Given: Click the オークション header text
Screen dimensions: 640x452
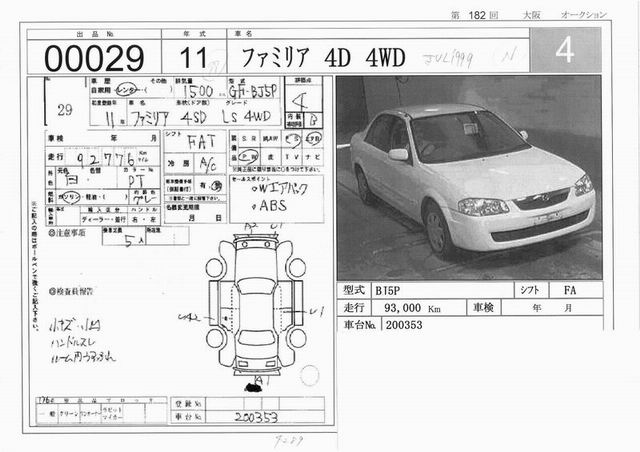Looking at the screenshot, I should 580,15.
